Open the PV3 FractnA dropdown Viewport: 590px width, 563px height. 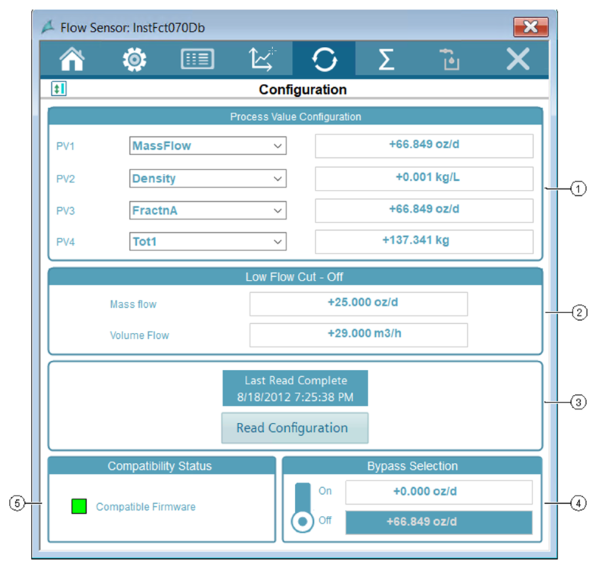208,210
